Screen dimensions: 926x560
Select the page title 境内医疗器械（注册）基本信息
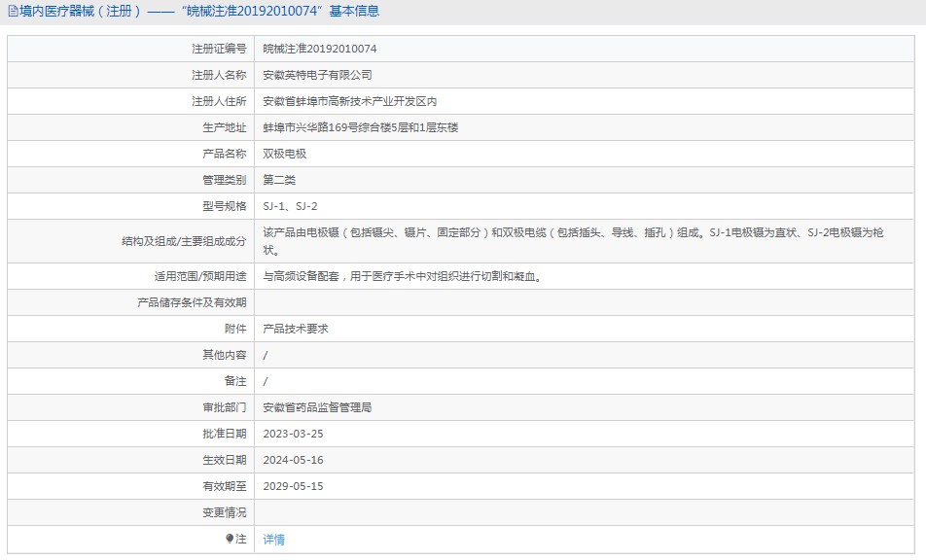coord(199,12)
